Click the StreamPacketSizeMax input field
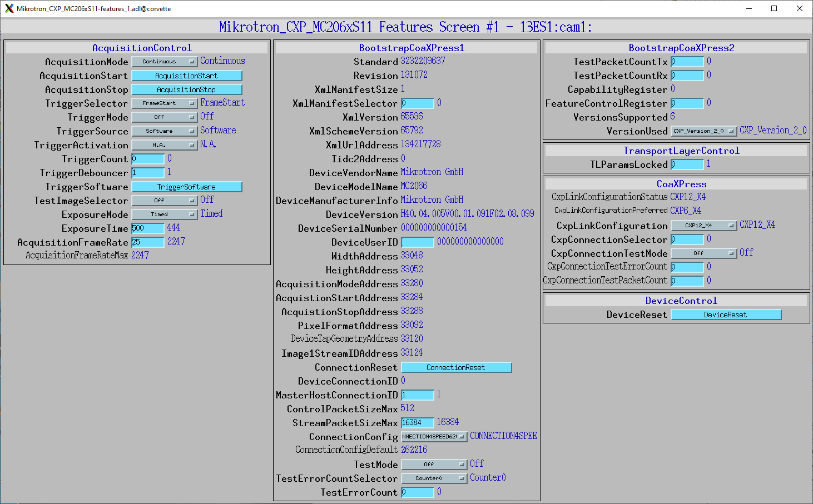 click(x=418, y=423)
